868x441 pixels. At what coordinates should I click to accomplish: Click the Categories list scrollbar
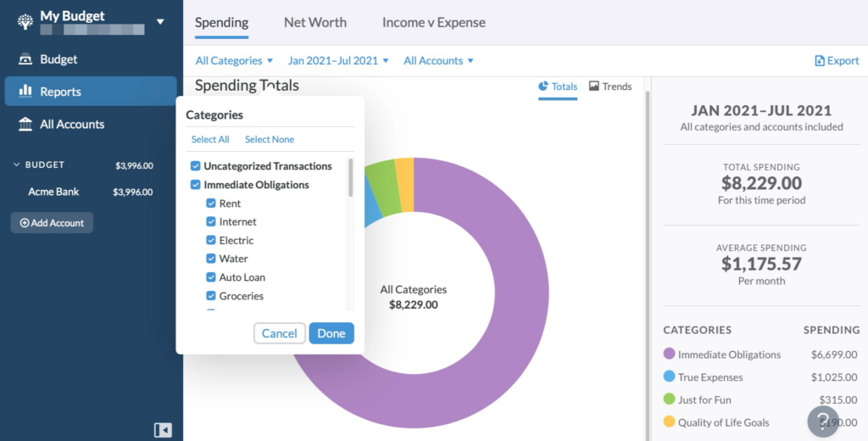[350, 177]
